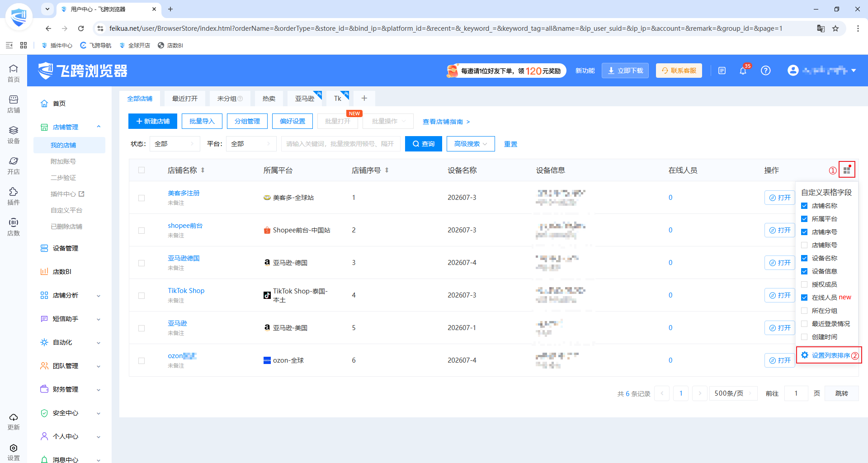The height and width of the screenshot is (463, 868).
Task: Open browser three-dot menu
Action: [x=858, y=28]
